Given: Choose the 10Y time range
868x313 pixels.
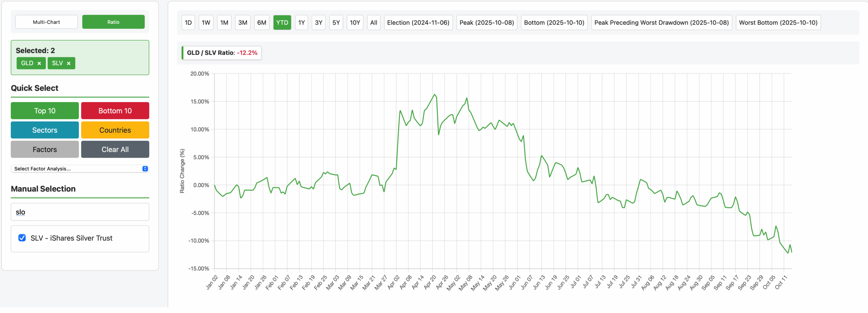Looking at the screenshot, I should 355,23.
